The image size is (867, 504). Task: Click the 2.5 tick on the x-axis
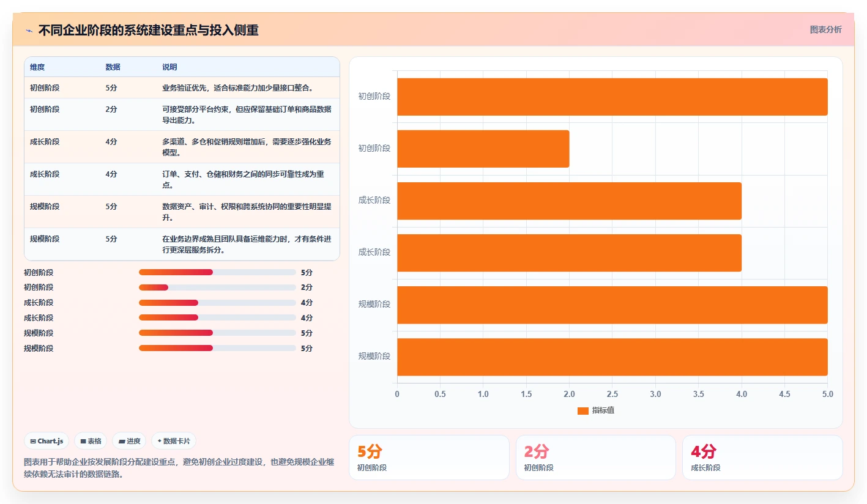[x=612, y=394]
